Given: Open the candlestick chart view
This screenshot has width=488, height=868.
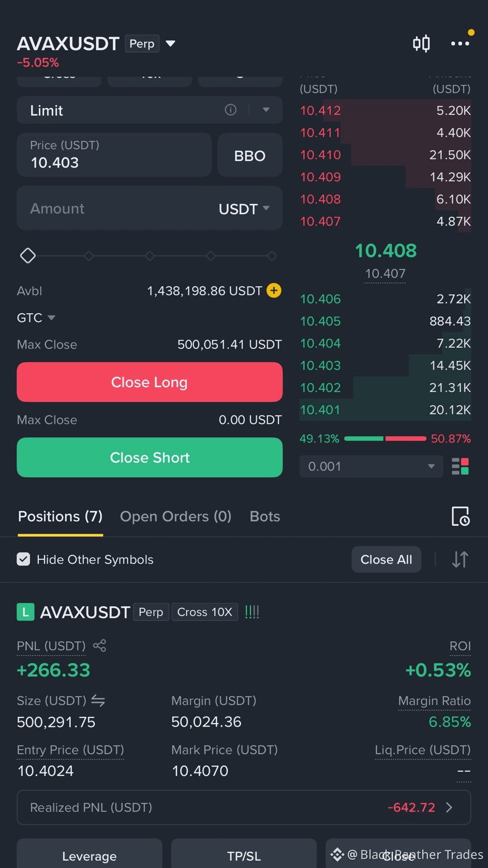Looking at the screenshot, I should [x=421, y=43].
